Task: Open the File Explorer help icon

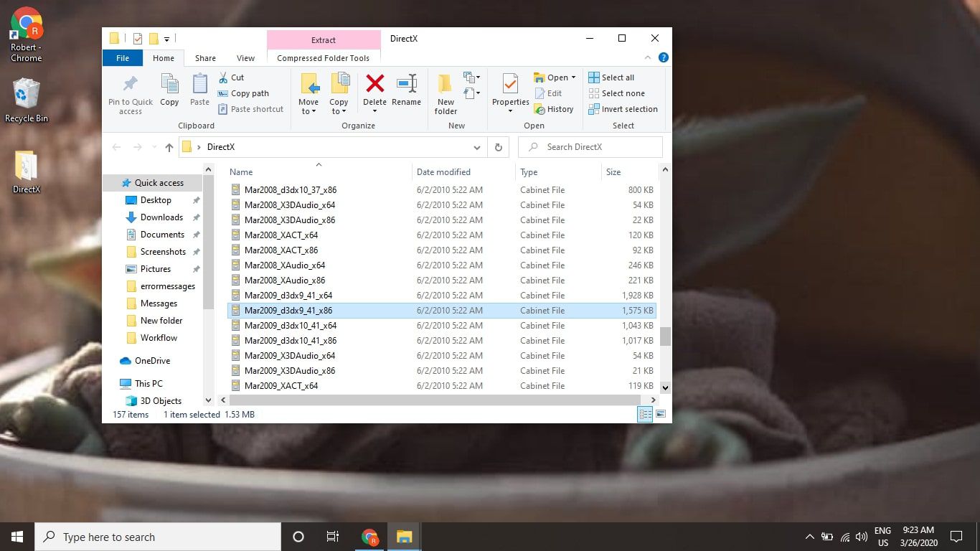Action: [x=664, y=58]
